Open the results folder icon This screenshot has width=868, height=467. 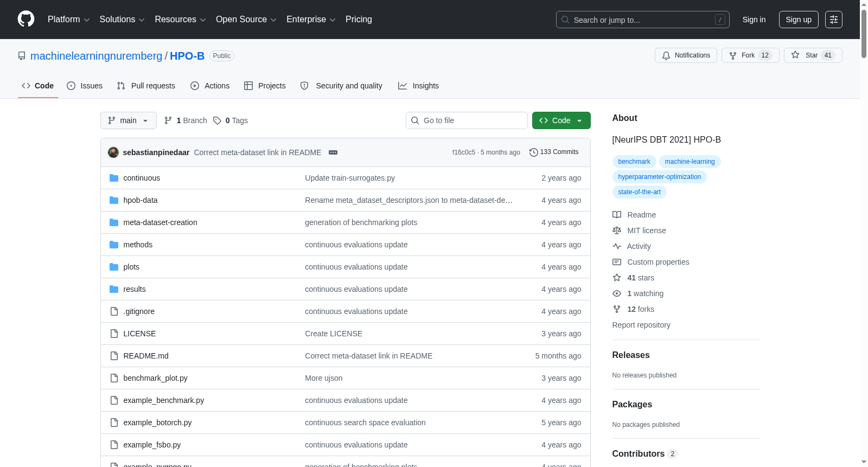(114, 289)
